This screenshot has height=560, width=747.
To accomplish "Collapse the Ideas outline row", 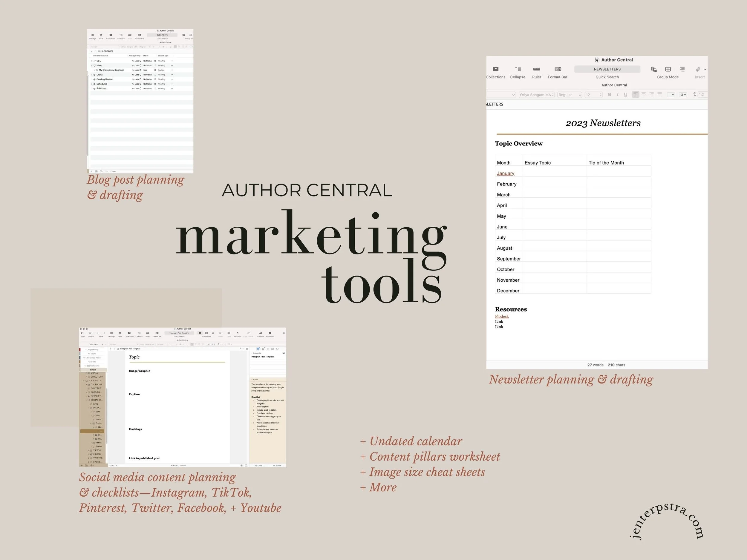I will click(x=92, y=65).
